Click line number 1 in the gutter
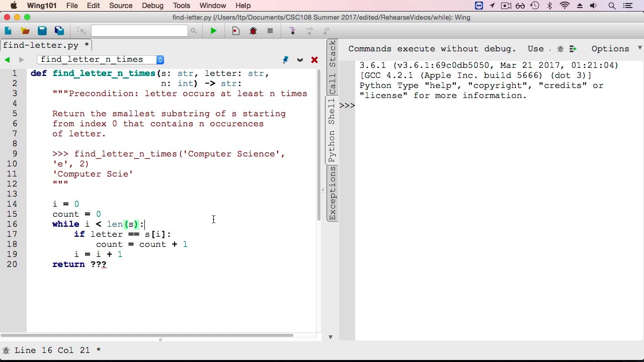This screenshot has height=362, width=644. click(15, 73)
